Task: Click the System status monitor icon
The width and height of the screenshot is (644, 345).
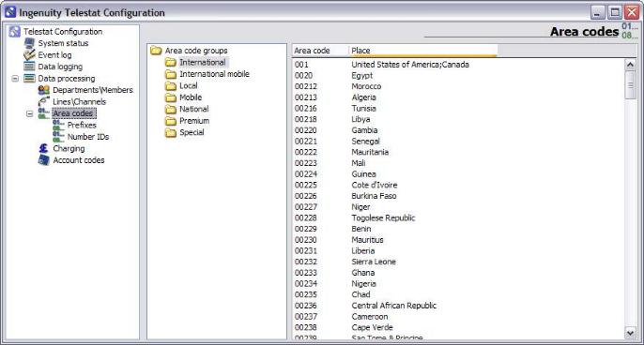Action: [x=29, y=43]
